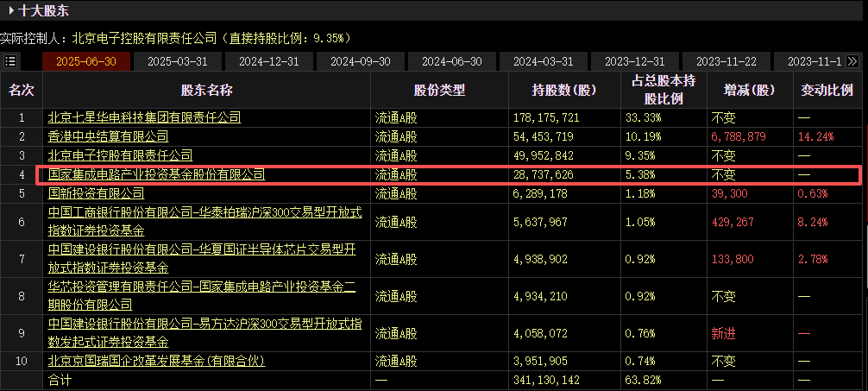
Task: Select the 2023-12-31 tab
Action: (635, 61)
